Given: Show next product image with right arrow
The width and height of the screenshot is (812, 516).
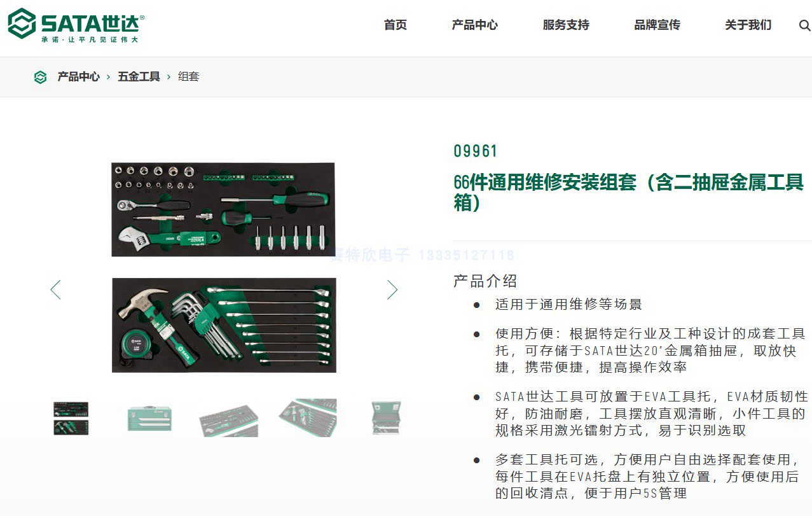Looking at the screenshot, I should 392,289.
